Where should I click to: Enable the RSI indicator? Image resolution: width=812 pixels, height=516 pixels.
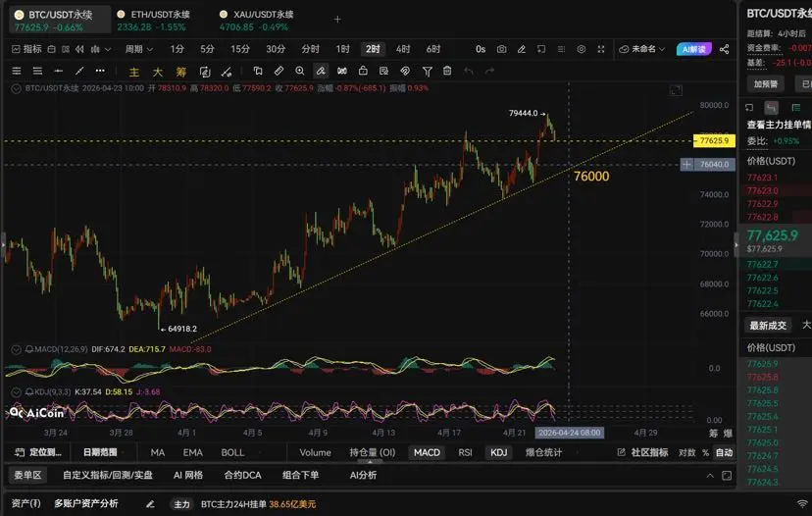465,453
